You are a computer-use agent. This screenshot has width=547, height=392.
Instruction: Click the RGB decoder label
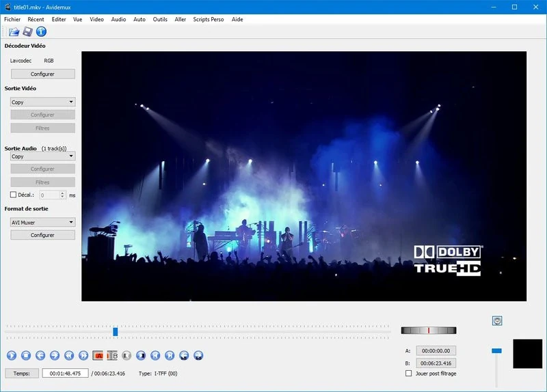49,61
